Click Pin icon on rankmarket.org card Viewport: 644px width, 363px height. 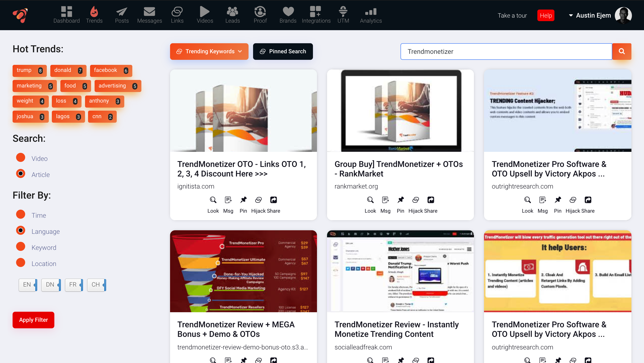coord(400,200)
